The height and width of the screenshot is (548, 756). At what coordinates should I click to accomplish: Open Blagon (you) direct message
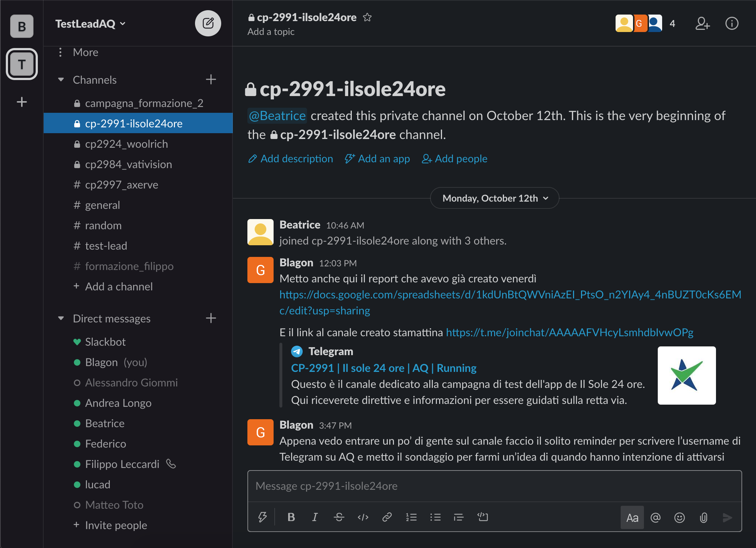coord(138,362)
